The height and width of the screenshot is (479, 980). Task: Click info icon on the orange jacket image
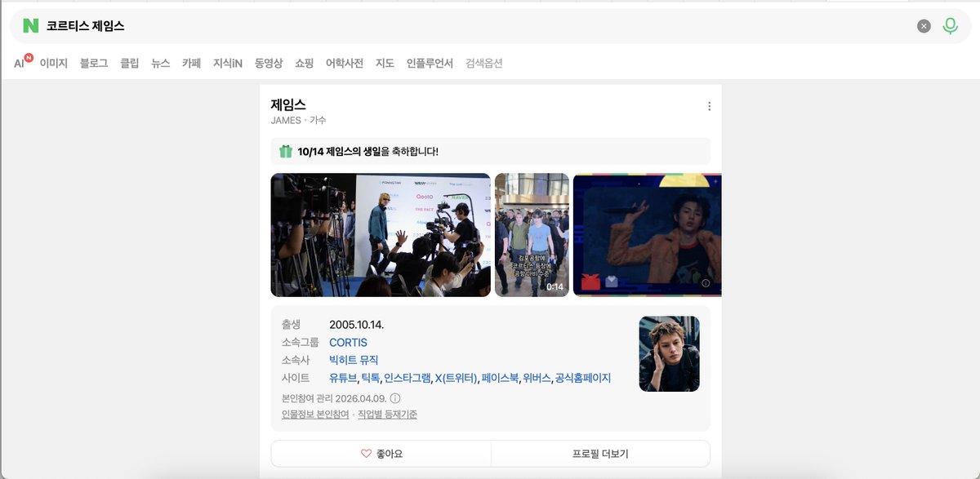706,283
